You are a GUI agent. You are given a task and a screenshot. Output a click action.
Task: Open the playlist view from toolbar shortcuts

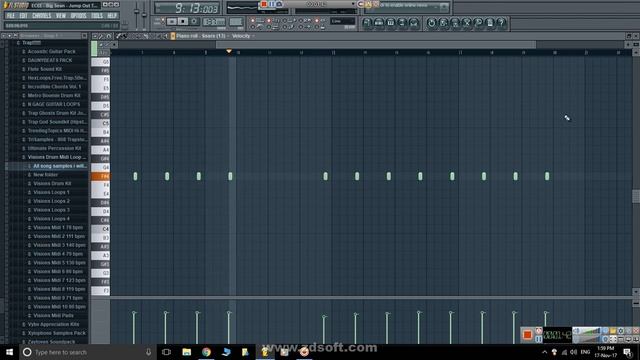tap(367, 23)
